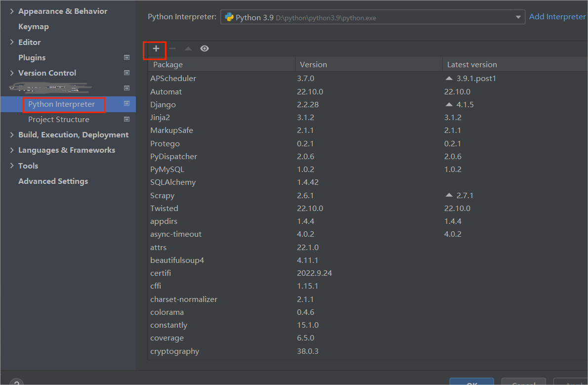
Task: Select the Django package row
Action: coord(368,104)
